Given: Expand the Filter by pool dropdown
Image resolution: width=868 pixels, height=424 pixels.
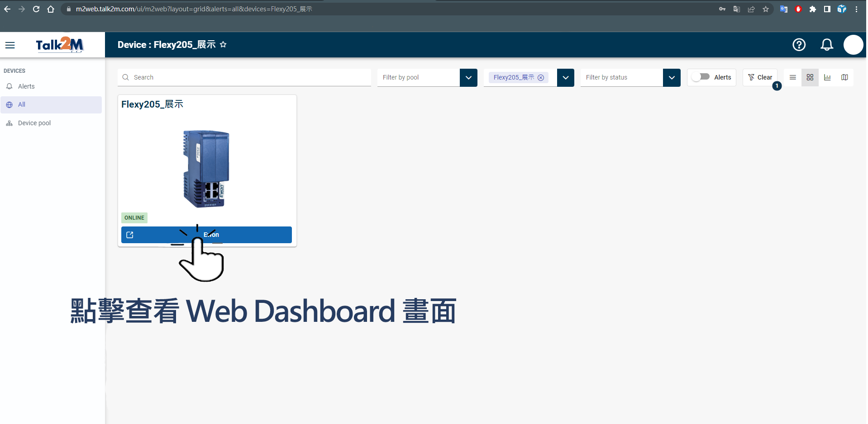Looking at the screenshot, I should pyautogui.click(x=468, y=77).
